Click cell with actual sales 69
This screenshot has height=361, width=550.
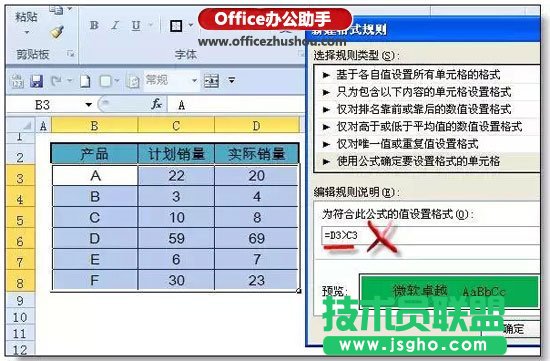click(256, 238)
